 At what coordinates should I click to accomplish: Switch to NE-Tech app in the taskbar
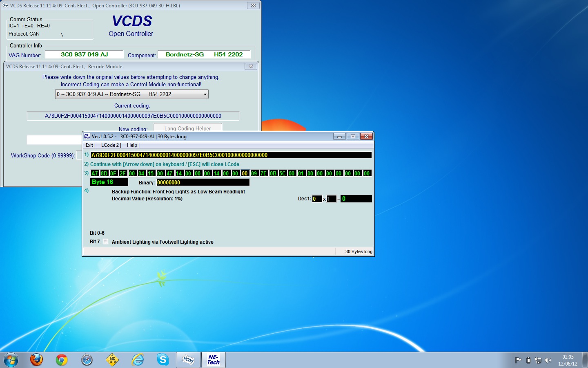pos(214,360)
